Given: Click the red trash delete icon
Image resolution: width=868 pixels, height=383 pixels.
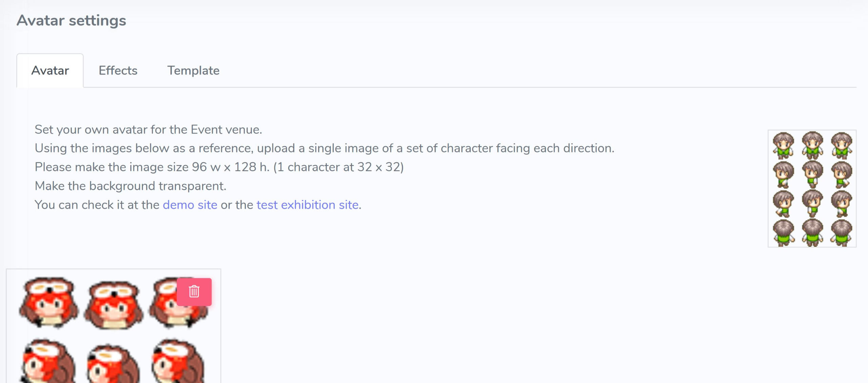Looking at the screenshot, I should 194,292.
